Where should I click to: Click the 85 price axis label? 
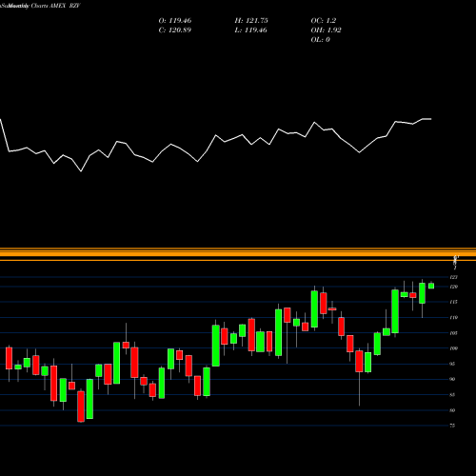pos(452,395)
